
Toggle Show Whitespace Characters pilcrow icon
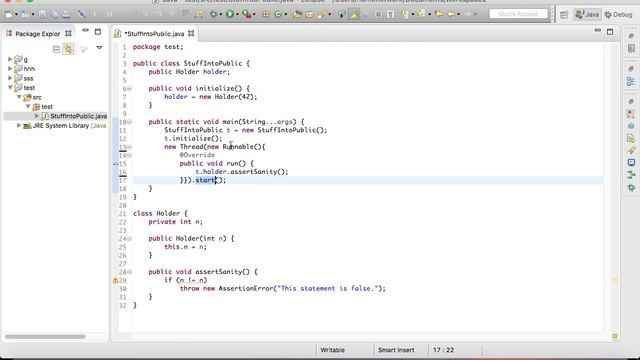coord(391,14)
